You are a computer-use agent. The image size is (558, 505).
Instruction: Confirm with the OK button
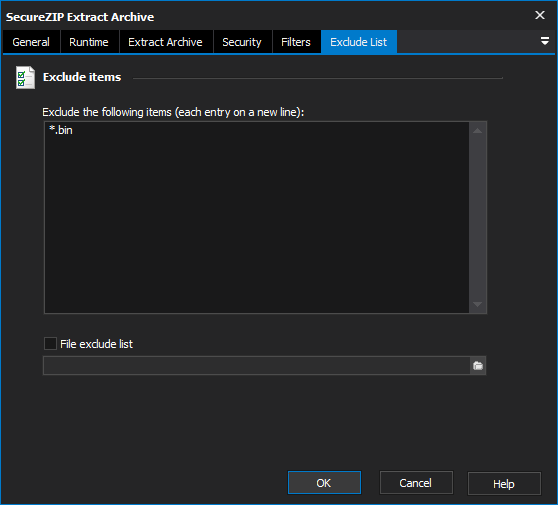pos(324,483)
